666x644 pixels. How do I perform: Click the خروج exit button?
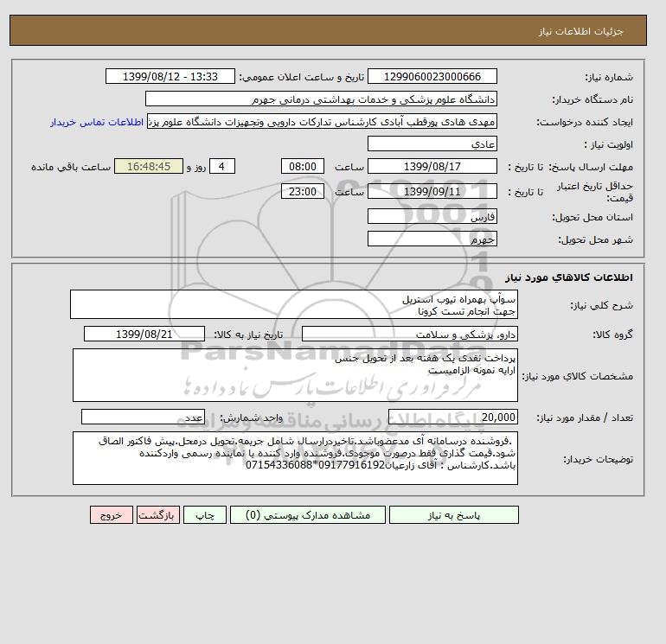coord(112,515)
